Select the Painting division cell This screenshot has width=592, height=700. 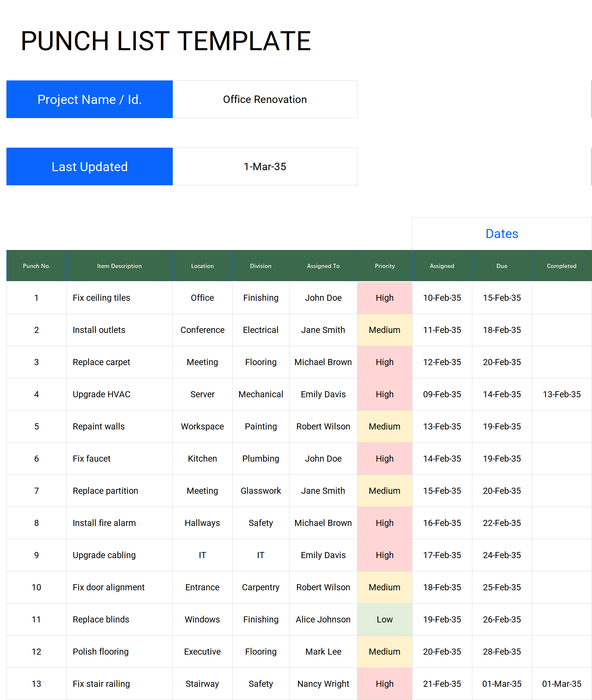click(x=261, y=427)
